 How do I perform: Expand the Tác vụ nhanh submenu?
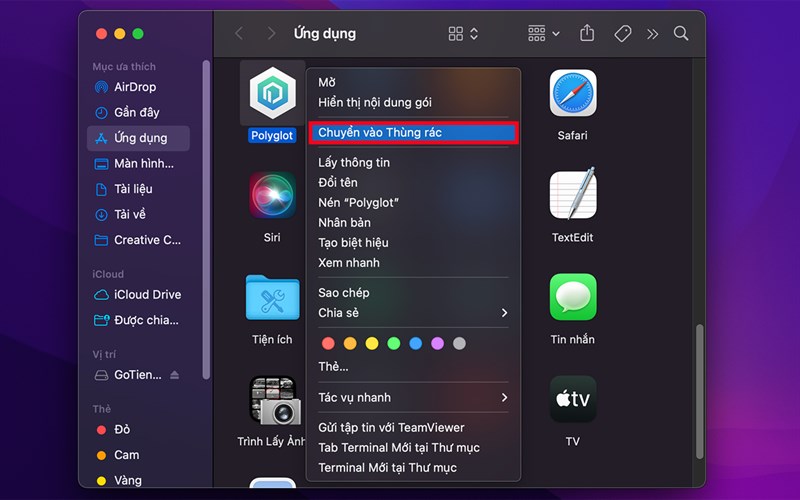coord(413,397)
